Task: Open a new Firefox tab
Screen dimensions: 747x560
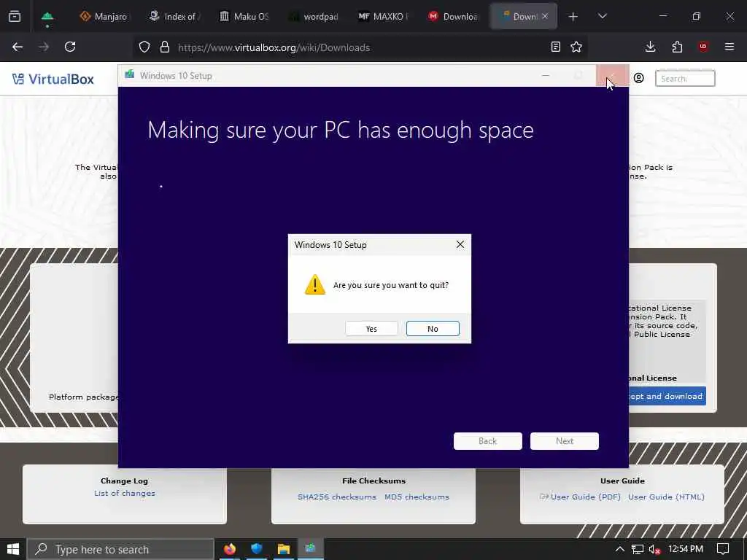Action: (573, 17)
